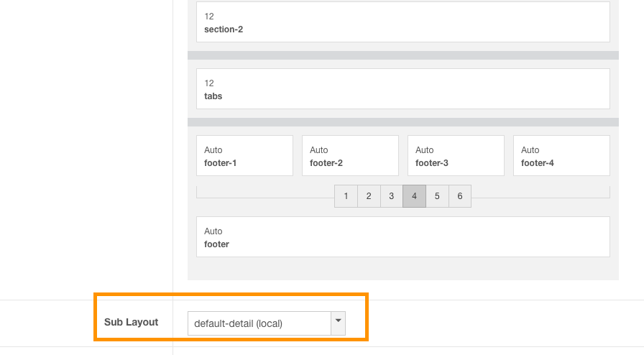Open the Sub Layout dropdown arrow
644x355 pixels.
click(x=338, y=323)
